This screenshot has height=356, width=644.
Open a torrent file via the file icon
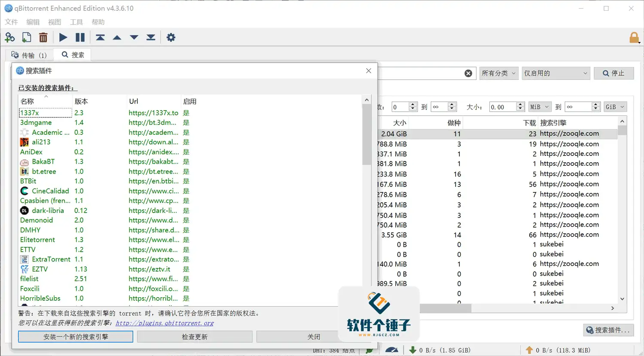26,37
